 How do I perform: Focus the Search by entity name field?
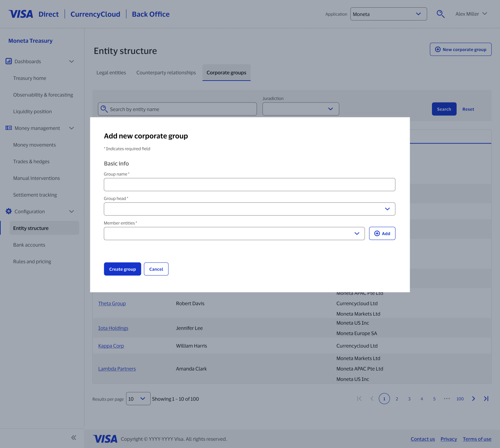pyautogui.click(x=177, y=109)
